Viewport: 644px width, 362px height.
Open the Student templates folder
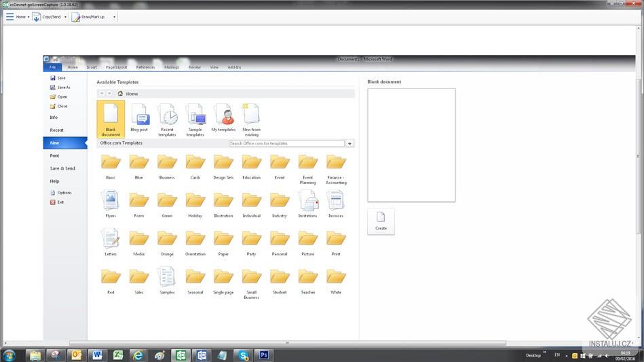pos(280,281)
